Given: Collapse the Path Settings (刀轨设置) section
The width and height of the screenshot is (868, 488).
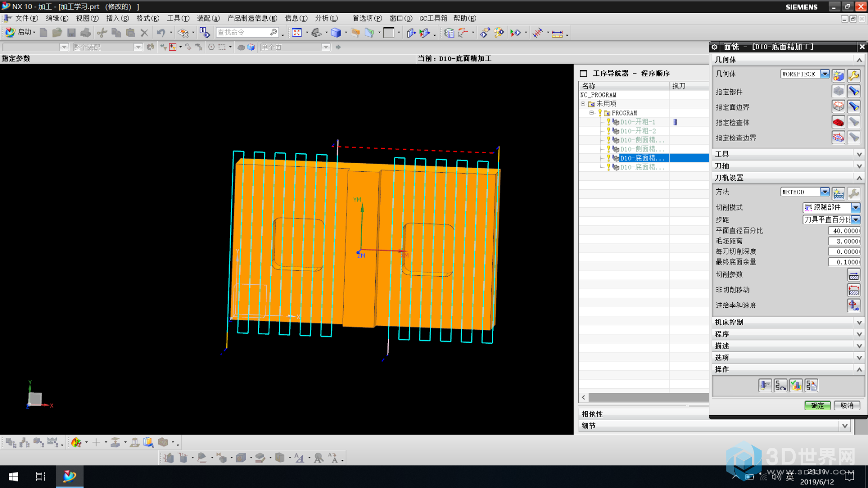Looking at the screenshot, I should click(859, 178).
